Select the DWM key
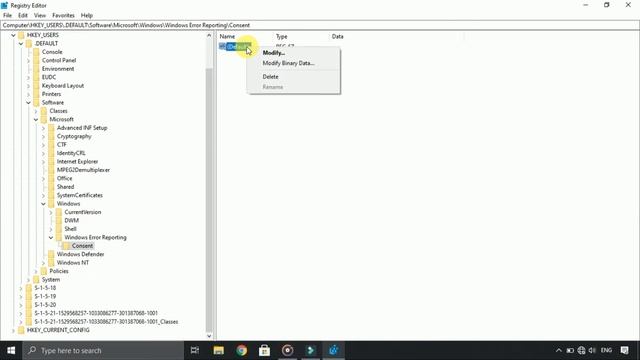The image size is (640, 360). (x=71, y=221)
